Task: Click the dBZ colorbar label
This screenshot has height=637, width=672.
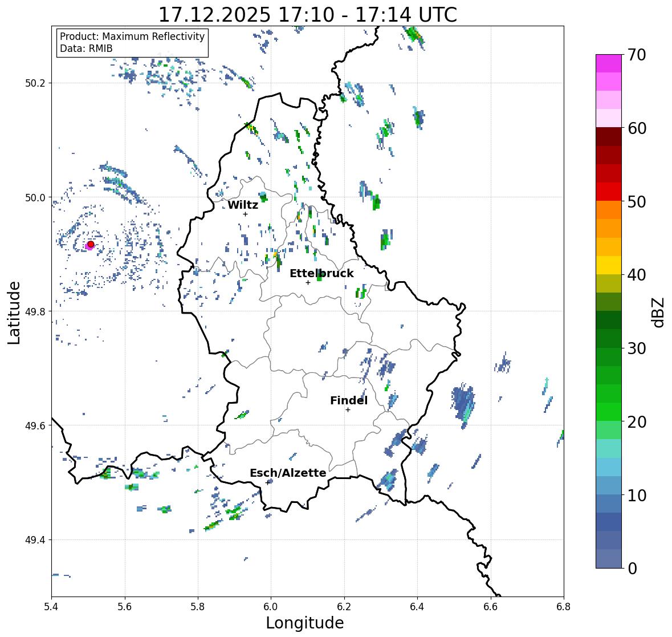Action: pyautogui.click(x=659, y=313)
